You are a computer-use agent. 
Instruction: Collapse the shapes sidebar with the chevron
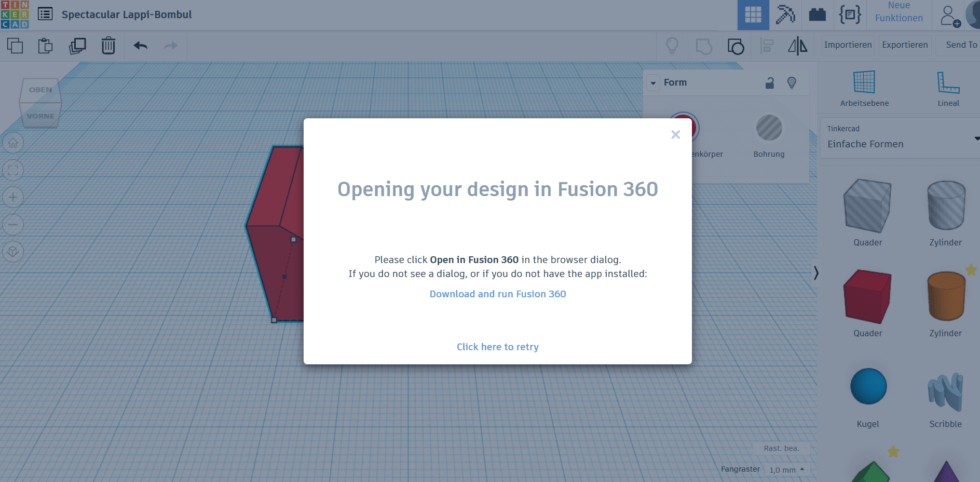[816, 272]
